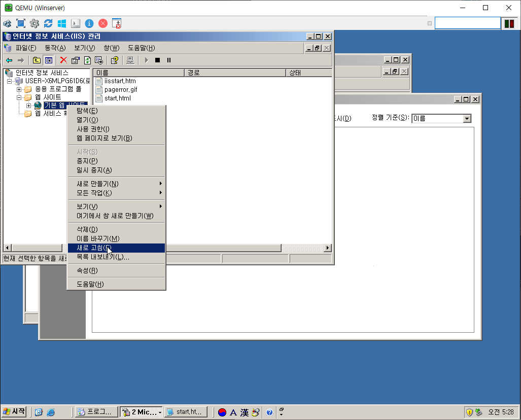Select 탐색(E) in context menu
The image size is (521, 420).
(x=116, y=111)
